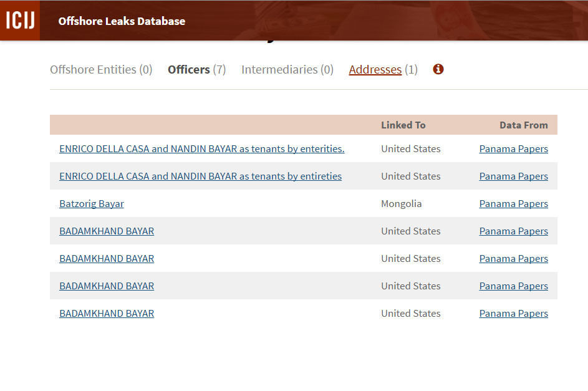Viewport: 588px width, 391px height.
Task: Switch to the Intermediaries tab
Action: coord(287,69)
